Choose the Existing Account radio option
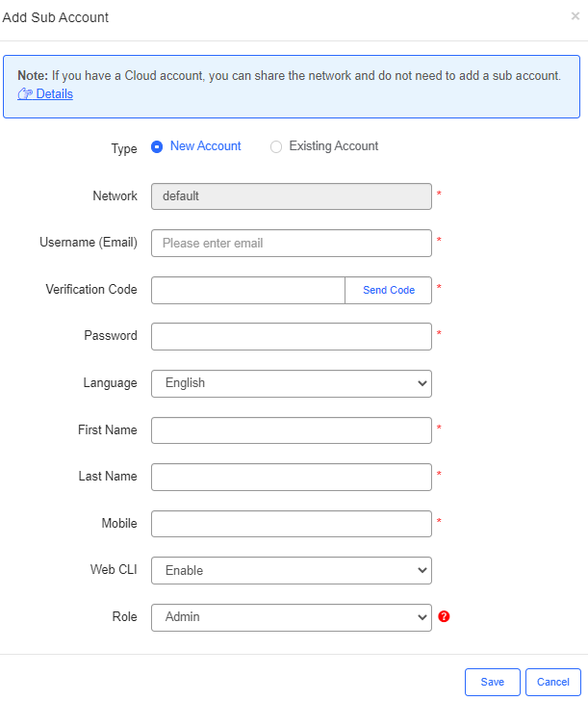 276,147
